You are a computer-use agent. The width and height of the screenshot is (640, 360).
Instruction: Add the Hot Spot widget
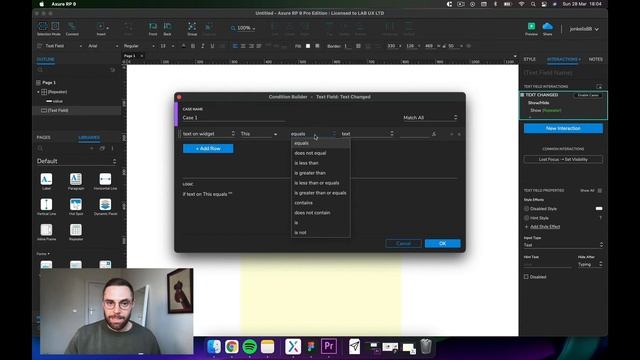[x=76, y=207]
